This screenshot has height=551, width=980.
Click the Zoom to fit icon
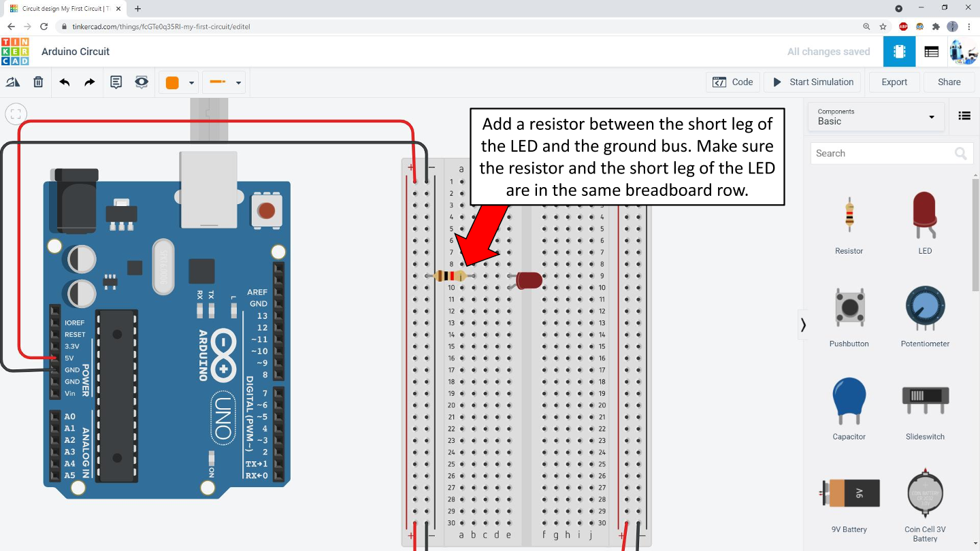tap(15, 114)
